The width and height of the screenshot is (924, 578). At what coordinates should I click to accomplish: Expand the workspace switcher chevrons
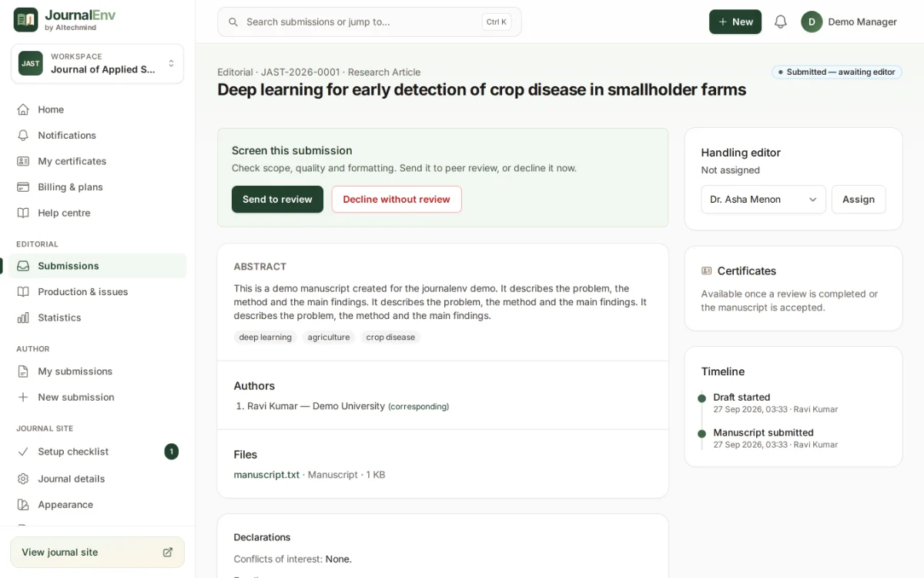coord(171,63)
